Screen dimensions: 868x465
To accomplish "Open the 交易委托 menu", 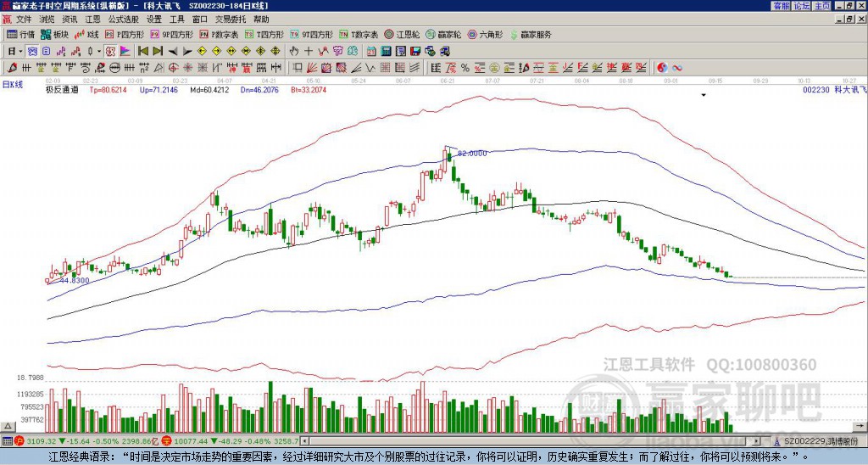I will point(231,20).
